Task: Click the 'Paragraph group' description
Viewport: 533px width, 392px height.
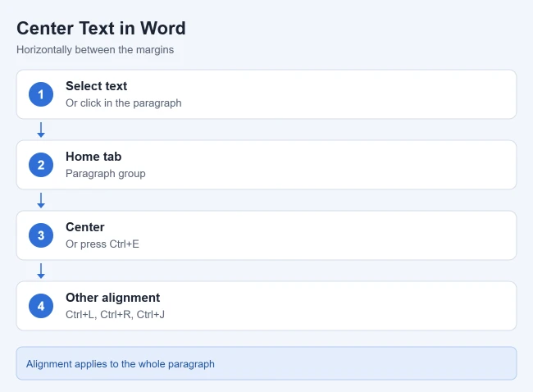Action: [106, 173]
